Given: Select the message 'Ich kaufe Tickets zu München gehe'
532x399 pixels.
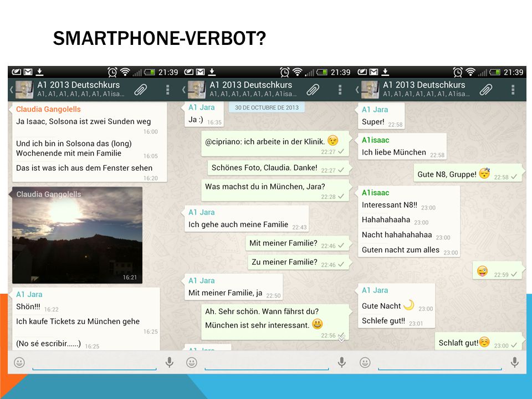Looking at the screenshot, I should [78, 321].
